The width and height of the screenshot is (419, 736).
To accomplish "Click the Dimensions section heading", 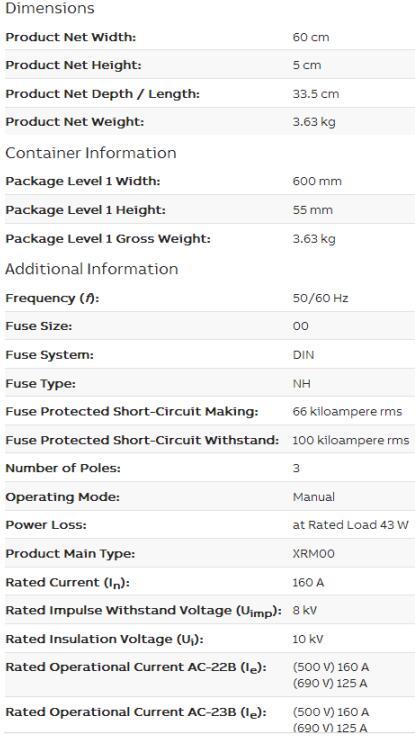I will point(49,8).
